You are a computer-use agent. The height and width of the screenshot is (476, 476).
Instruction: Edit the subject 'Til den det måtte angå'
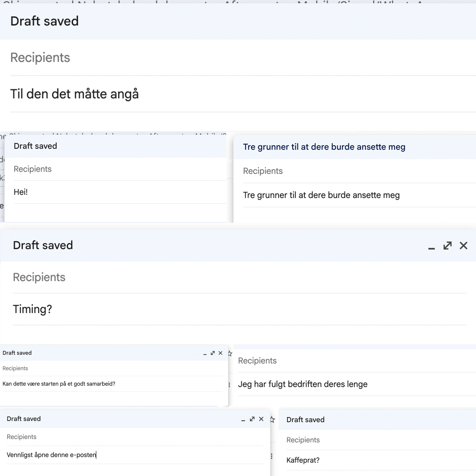point(243,94)
